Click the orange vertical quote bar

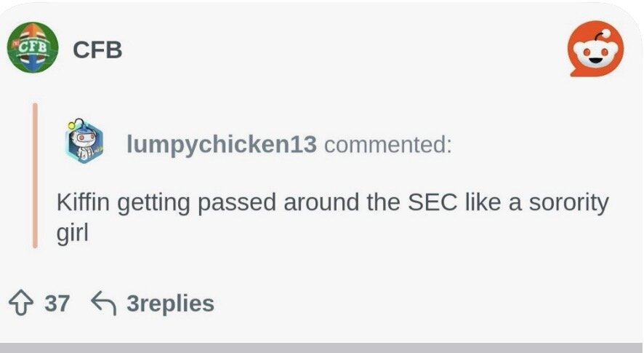[34, 175]
